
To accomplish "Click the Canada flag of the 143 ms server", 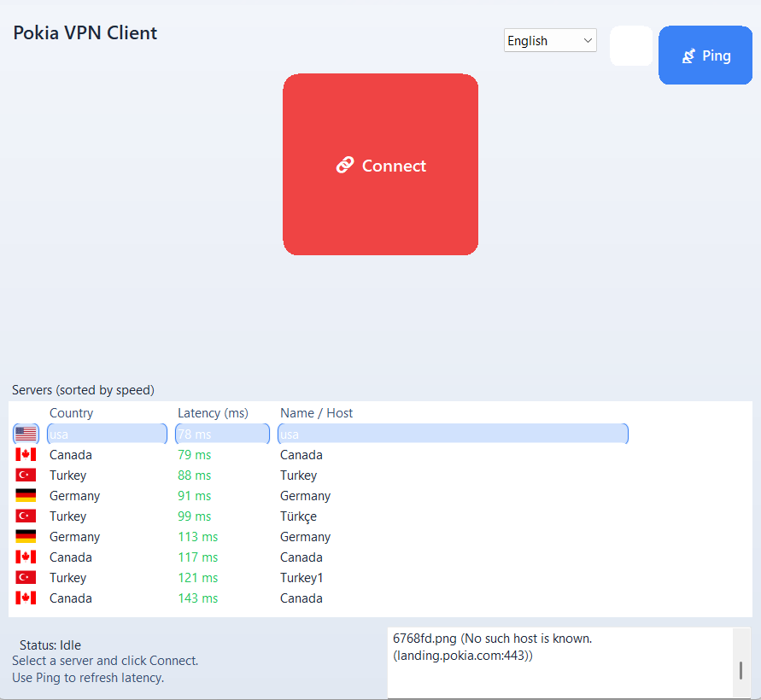I will [26, 598].
